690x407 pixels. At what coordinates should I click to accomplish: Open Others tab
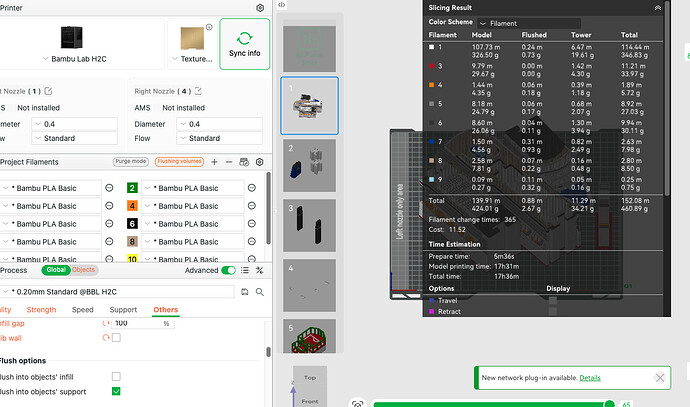[x=165, y=310]
